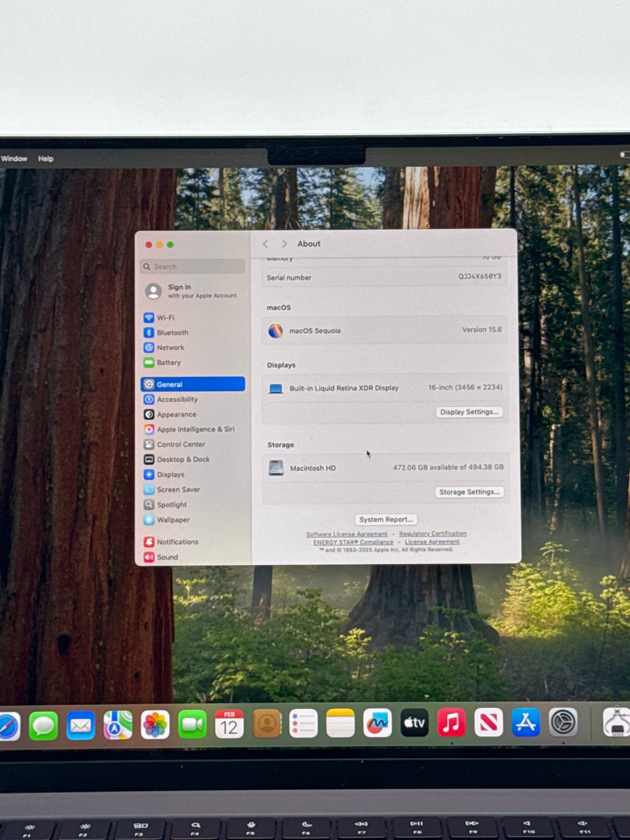630x840 pixels.
Task: Go forward with the right chevron
Action: (x=284, y=244)
